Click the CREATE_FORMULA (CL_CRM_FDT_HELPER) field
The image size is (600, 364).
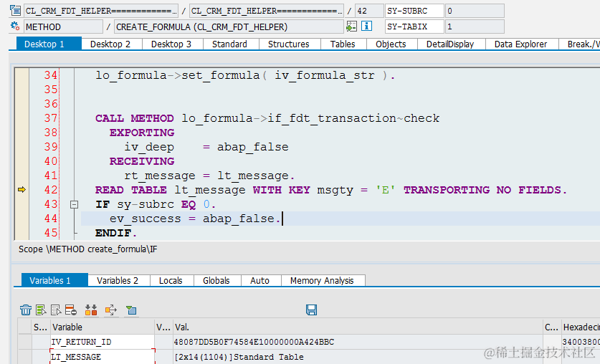point(229,27)
